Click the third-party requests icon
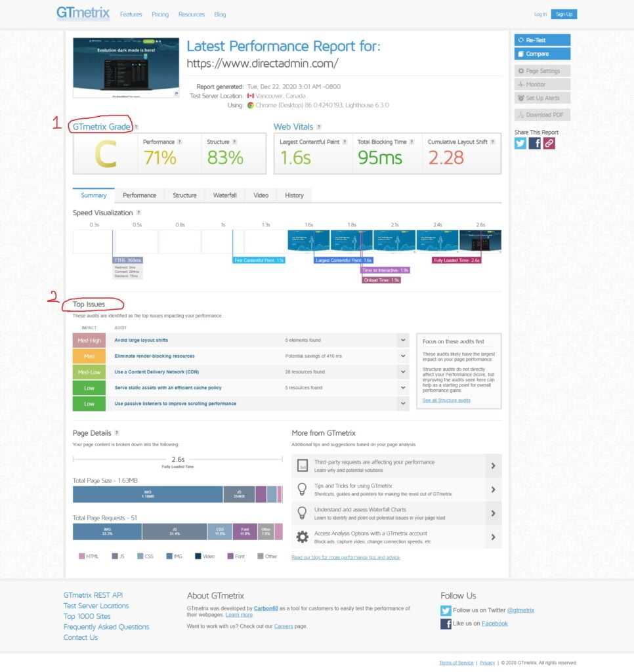The image size is (634, 672). coord(302,465)
